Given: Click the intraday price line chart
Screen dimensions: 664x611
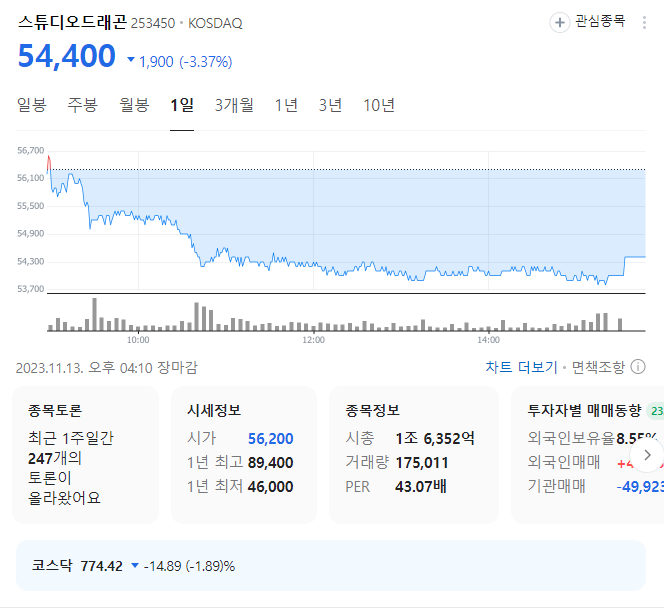Looking at the screenshot, I should click(x=346, y=221).
